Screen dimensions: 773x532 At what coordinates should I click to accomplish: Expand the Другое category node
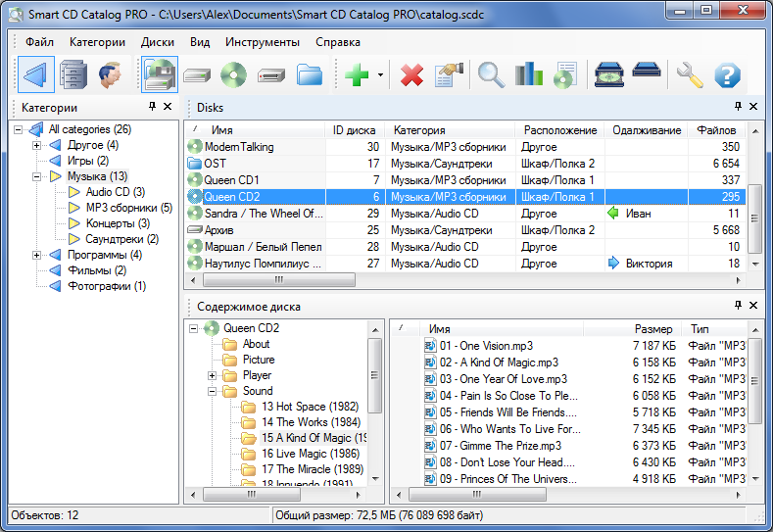point(36,145)
